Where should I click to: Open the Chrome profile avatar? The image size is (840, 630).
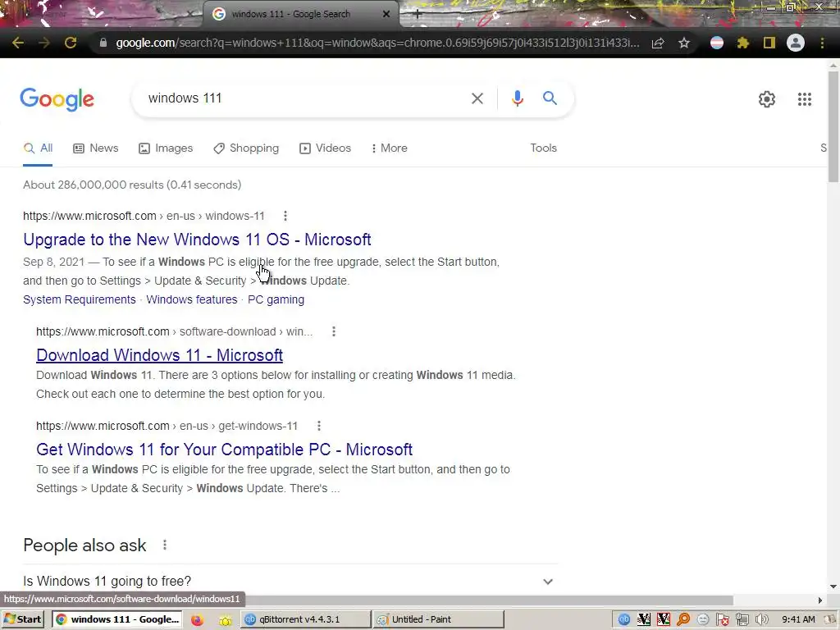(x=795, y=43)
